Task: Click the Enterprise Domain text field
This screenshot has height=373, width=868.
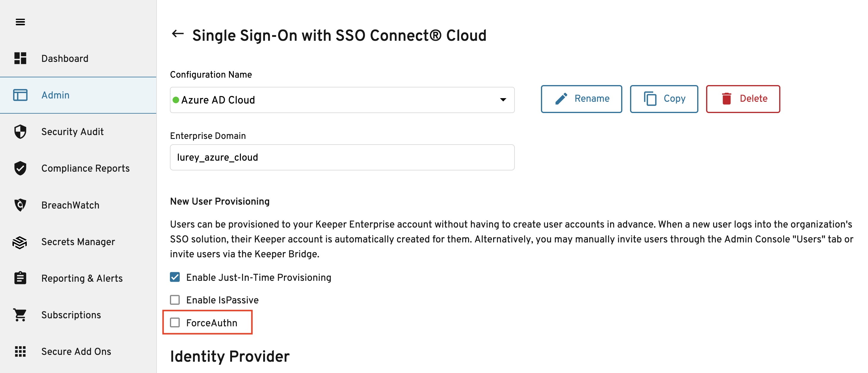Action: click(342, 157)
